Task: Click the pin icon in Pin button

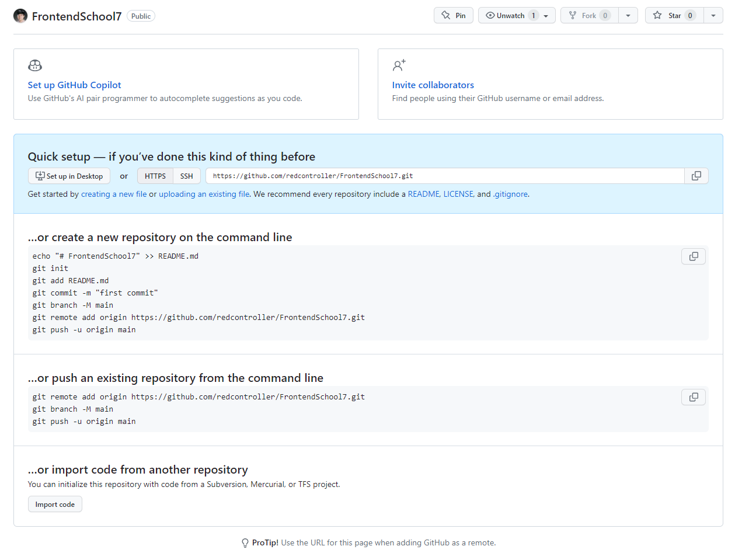Action: [446, 15]
